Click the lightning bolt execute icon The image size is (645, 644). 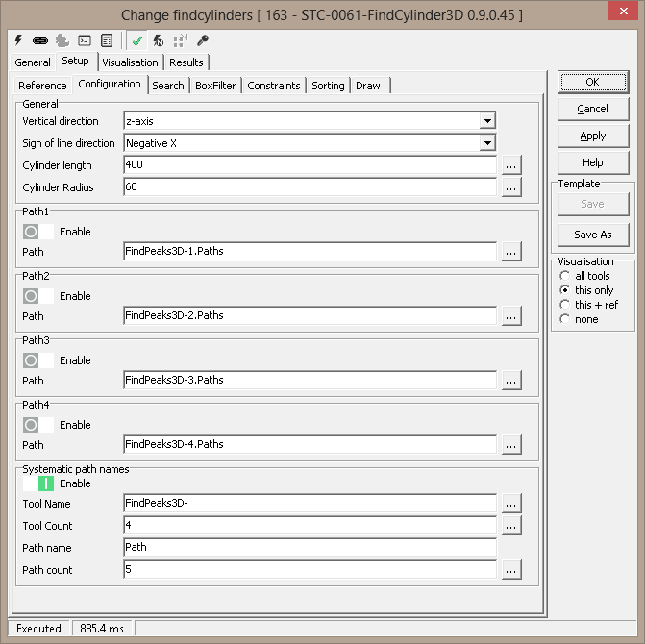(x=18, y=41)
